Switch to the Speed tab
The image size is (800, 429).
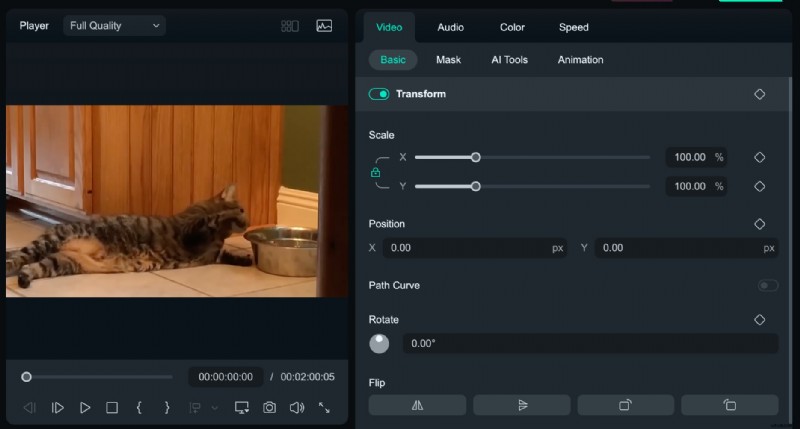tap(573, 28)
